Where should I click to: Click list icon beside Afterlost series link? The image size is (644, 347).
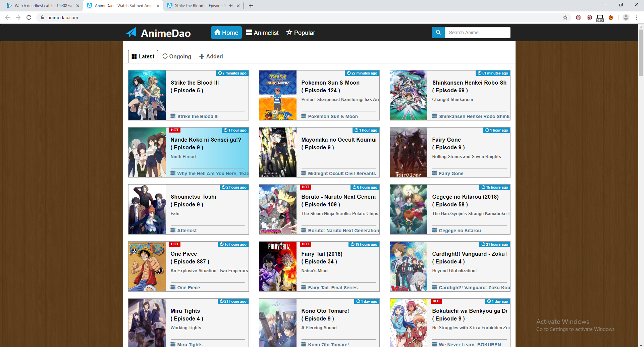click(173, 230)
